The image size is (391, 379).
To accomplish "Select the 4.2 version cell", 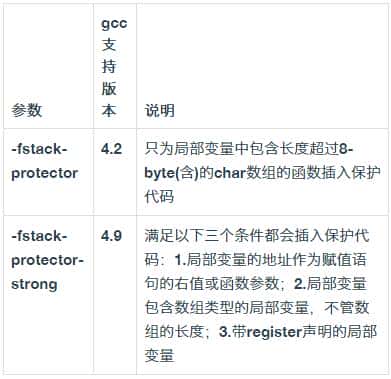I will tap(112, 149).
